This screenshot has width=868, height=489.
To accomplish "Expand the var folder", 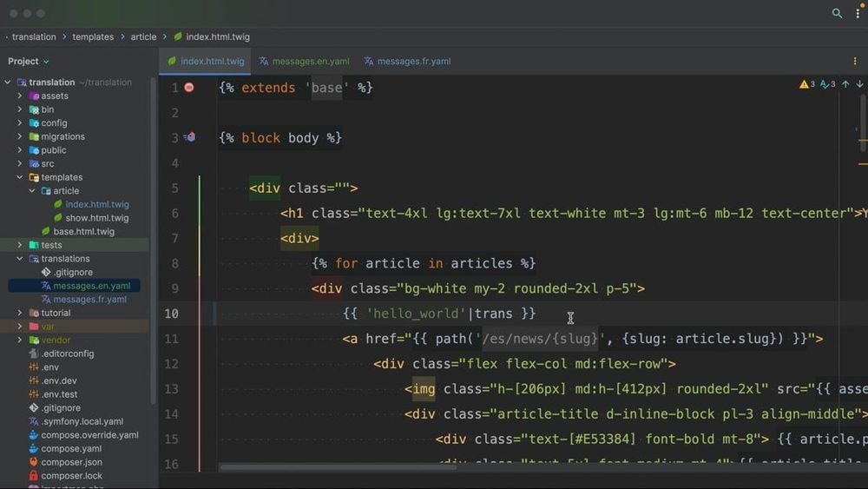I will click(20, 327).
